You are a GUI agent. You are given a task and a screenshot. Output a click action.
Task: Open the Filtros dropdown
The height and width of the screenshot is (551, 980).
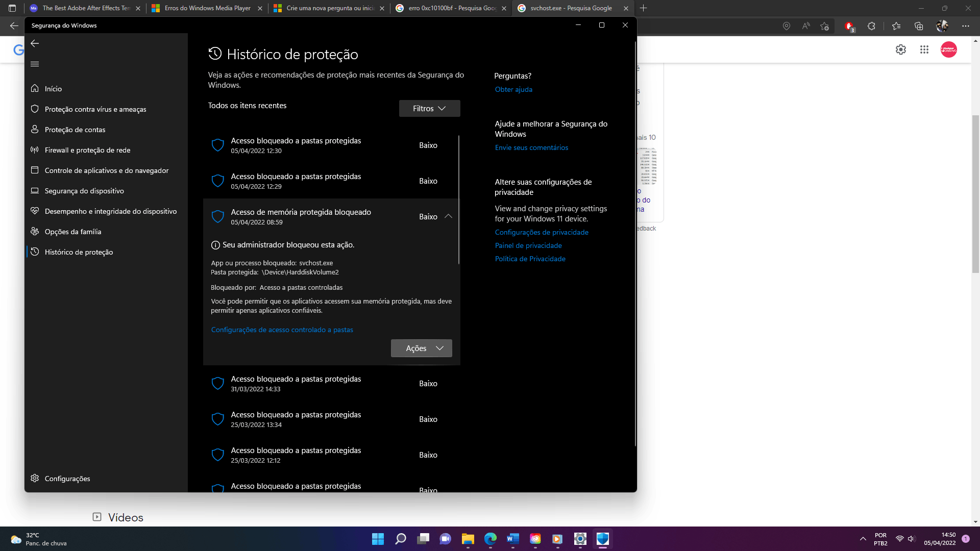tap(429, 108)
